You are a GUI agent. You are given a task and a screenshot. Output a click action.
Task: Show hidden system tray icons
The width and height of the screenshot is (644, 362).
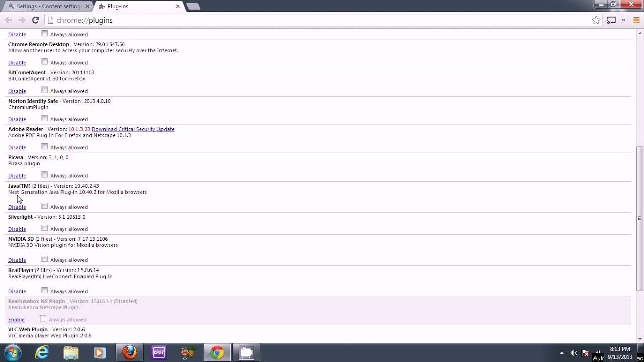562,353
